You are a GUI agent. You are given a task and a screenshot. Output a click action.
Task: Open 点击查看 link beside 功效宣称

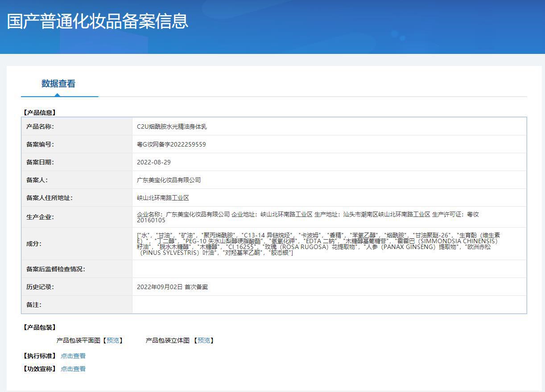pos(73,369)
